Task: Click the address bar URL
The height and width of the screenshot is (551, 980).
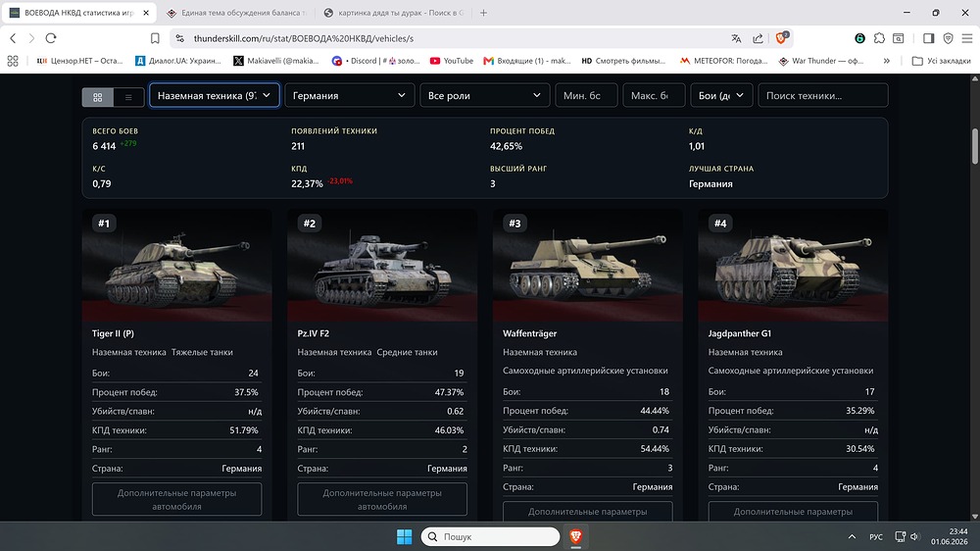Action: (x=304, y=38)
